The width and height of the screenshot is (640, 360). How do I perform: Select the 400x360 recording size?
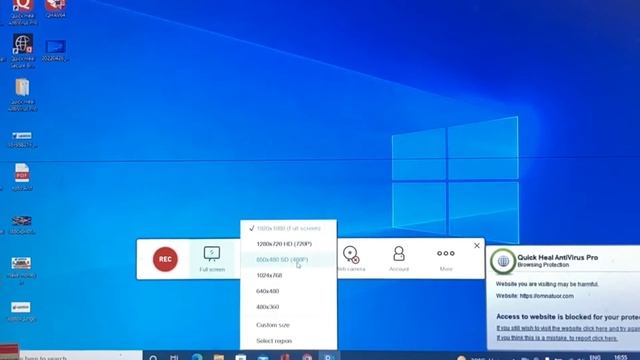pyautogui.click(x=289, y=307)
